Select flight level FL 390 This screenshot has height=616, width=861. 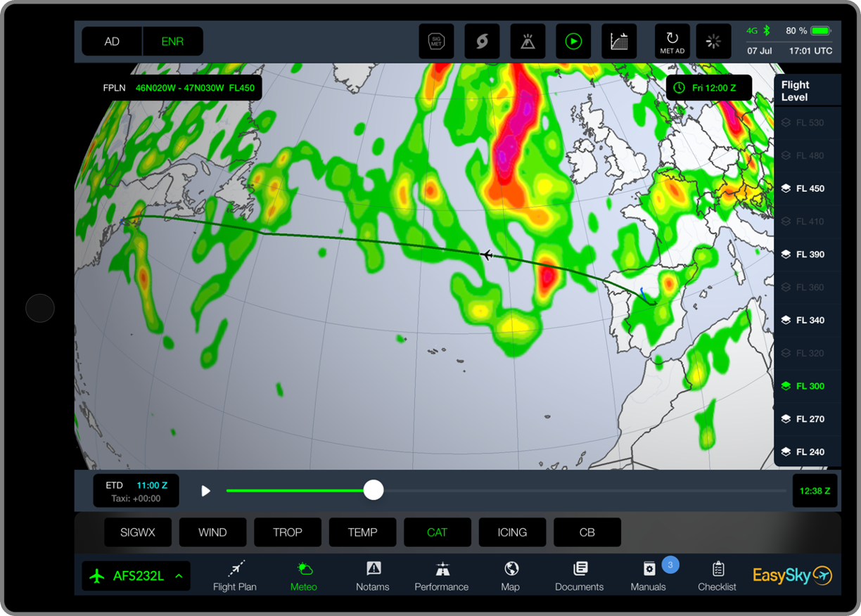[808, 255]
